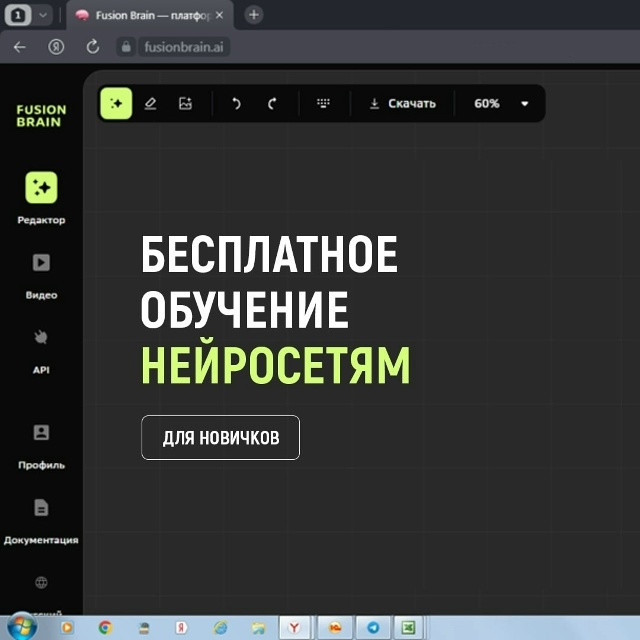Undo the last action
The height and width of the screenshot is (640, 640).
click(236, 104)
